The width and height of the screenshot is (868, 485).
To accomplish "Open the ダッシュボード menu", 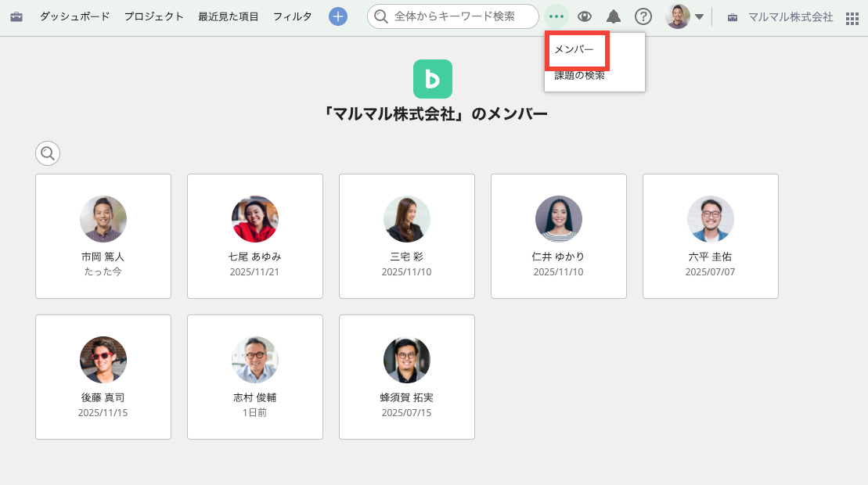I will pyautogui.click(x=74, y=16).
